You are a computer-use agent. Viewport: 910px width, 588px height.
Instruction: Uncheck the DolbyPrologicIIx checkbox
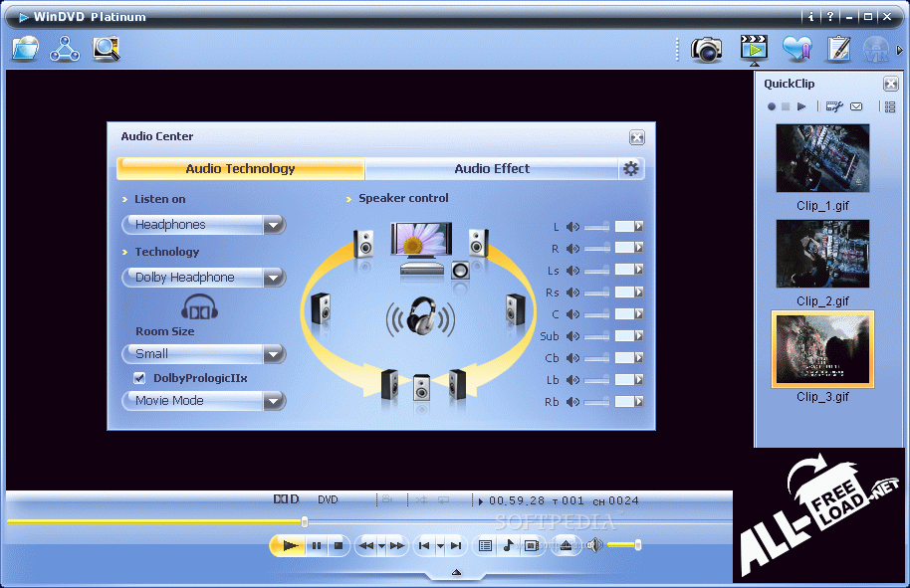coord(139,378)
